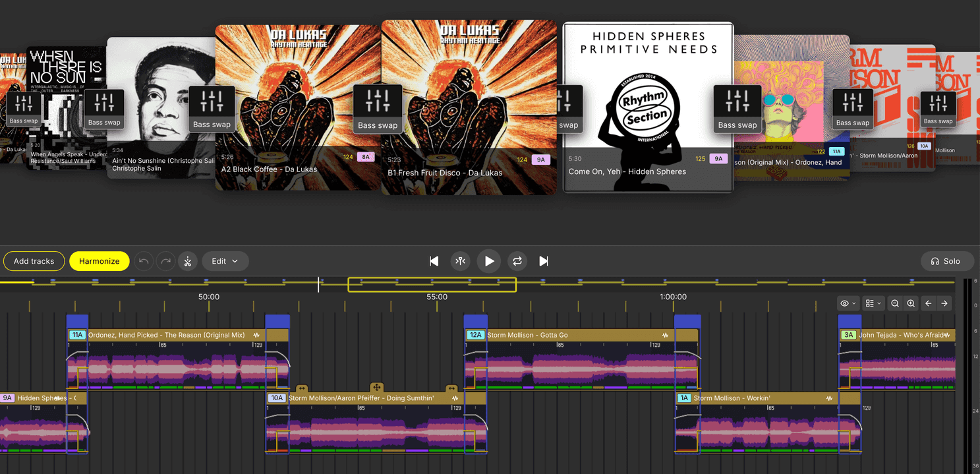Snap playback to the playhead marker icon
Screen dimensions: 980x474
(461, 261)
